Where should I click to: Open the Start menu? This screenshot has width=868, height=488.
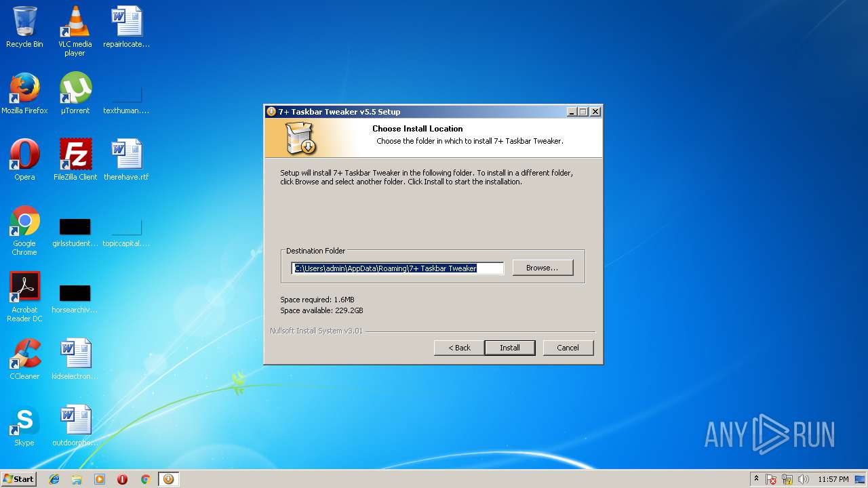[x=19, y=479]
